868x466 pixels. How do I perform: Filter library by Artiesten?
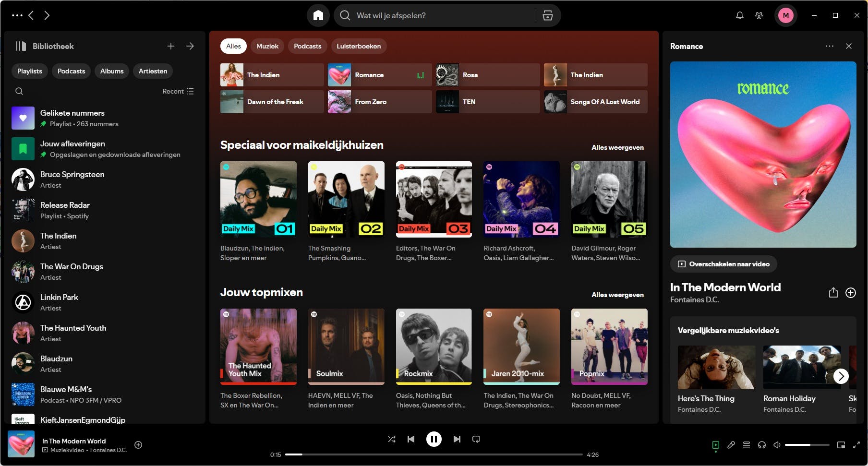pyautogui.click(x=153, y=71)
